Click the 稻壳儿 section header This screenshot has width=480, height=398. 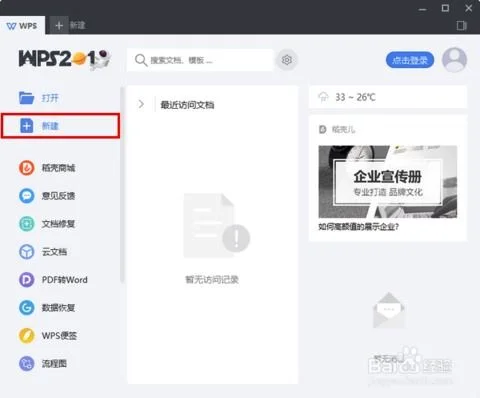(337, 129)
